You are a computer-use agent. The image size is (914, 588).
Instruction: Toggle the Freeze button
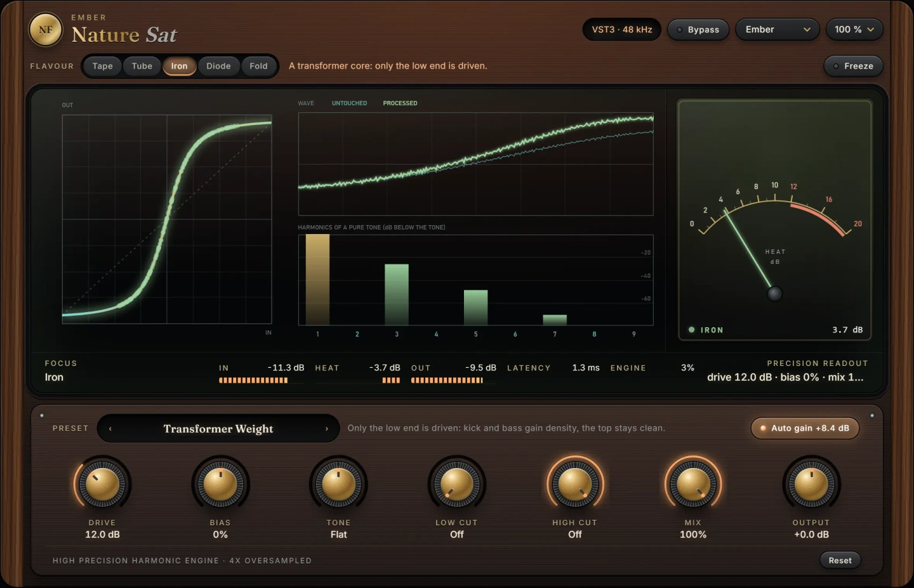point(853,66)
